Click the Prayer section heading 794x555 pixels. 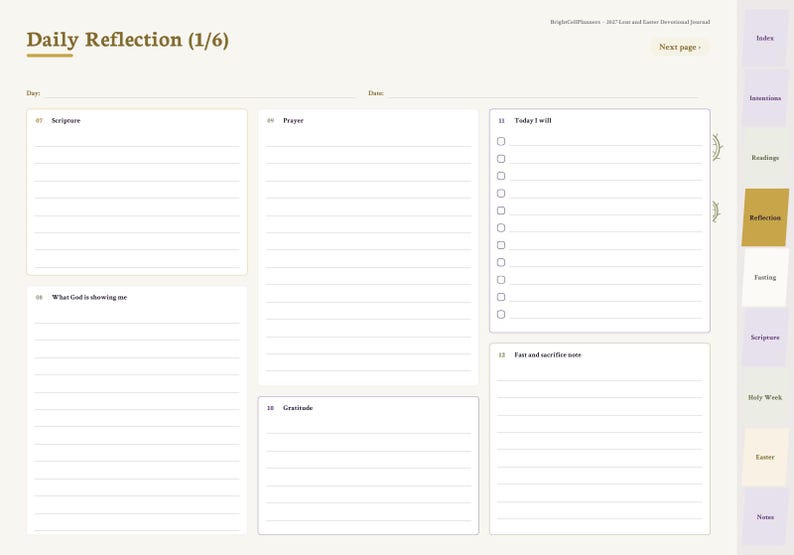click(293, 121)
